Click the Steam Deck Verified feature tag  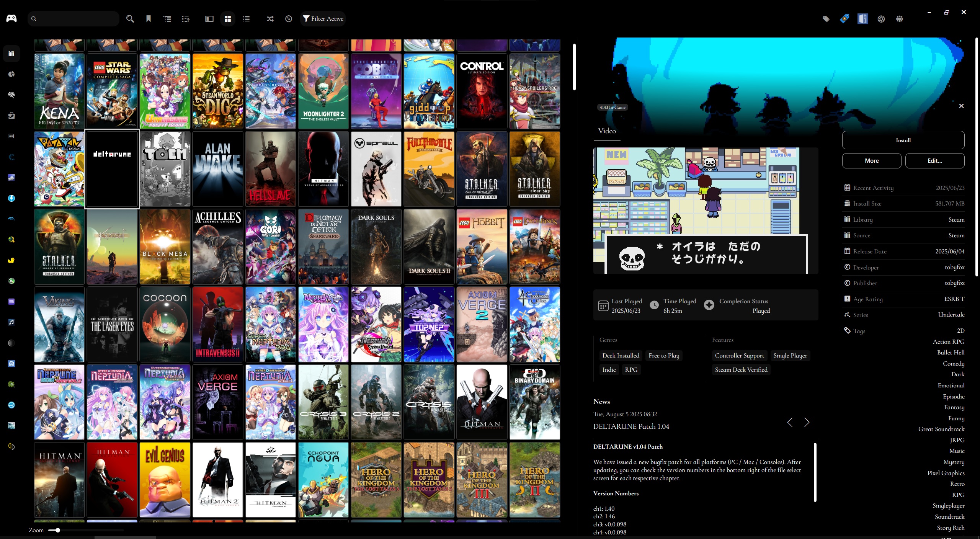741,370
